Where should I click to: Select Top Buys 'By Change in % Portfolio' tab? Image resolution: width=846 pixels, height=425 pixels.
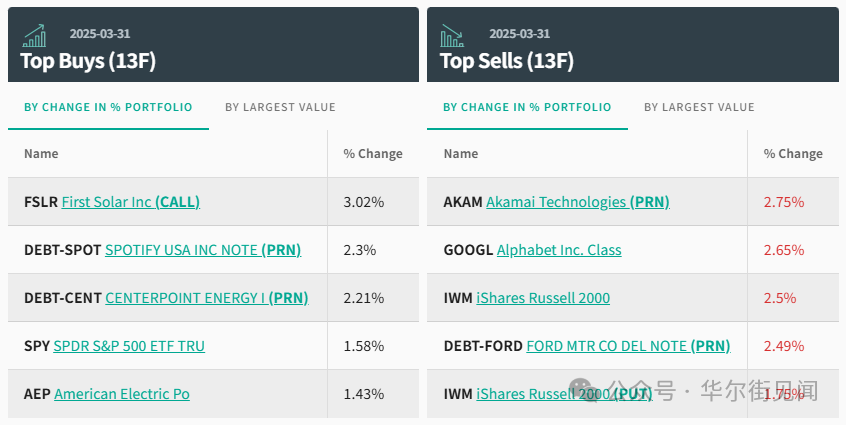point(108,107)
